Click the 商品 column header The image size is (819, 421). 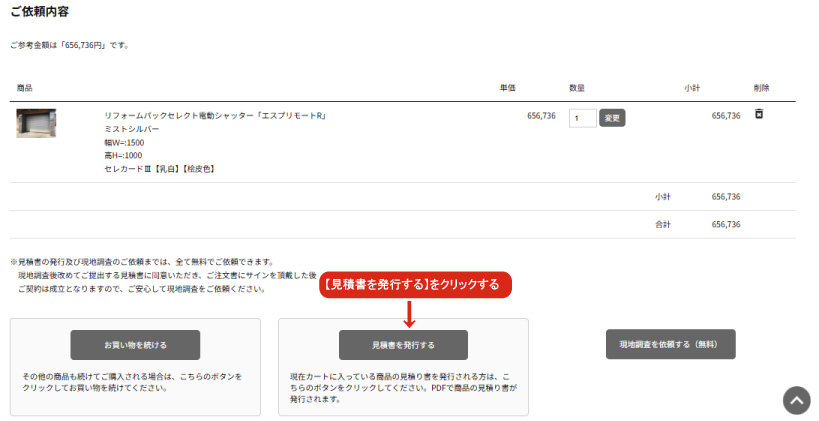point(25,88)
